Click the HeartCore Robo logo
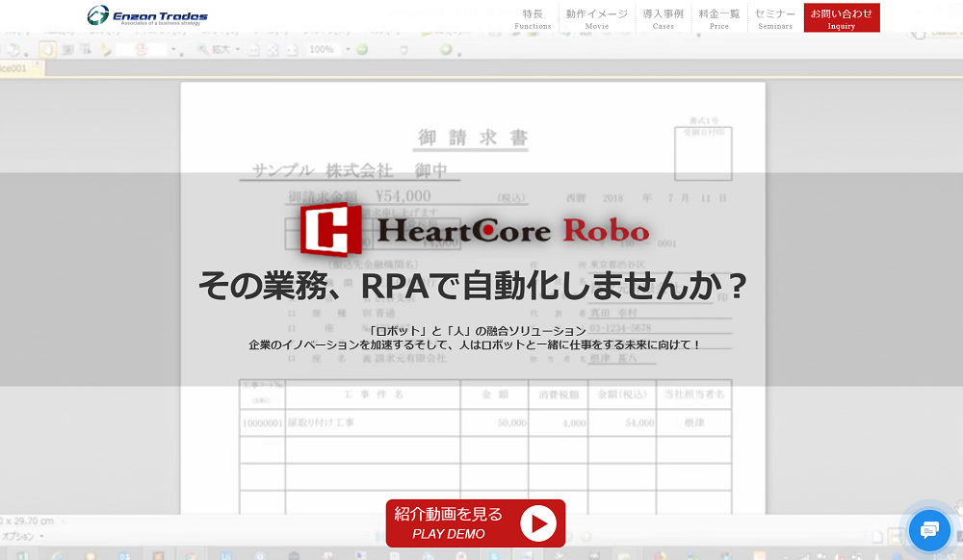963x560 pixels. point(474,230)
